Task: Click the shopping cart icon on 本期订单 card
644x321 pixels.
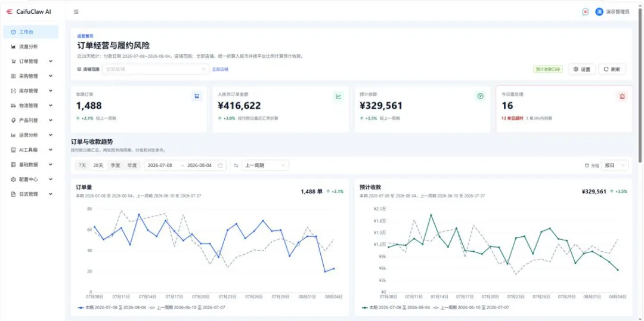Action: pos(197,96)
